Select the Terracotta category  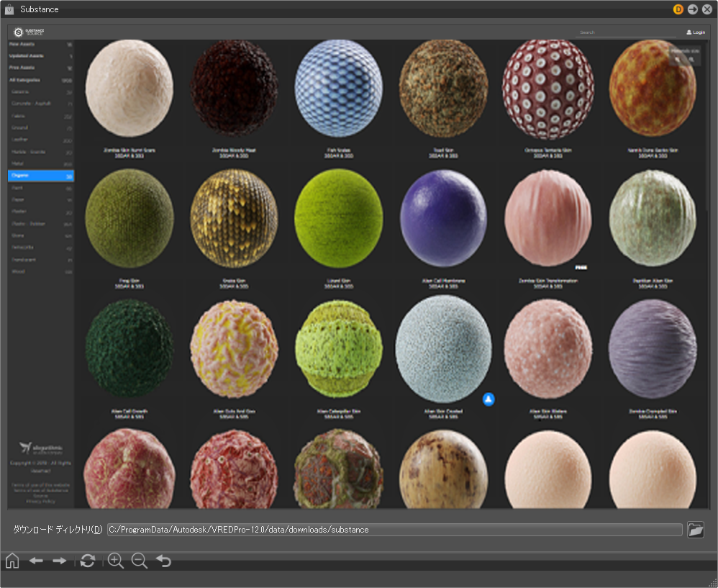click(x=41, y=248)
